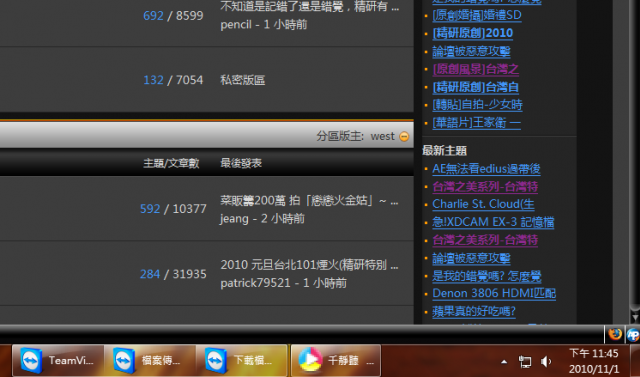640x377 pixels.
Task: Open the 下載檔... TeamViewer taskbar item
Action: point(242,361)
